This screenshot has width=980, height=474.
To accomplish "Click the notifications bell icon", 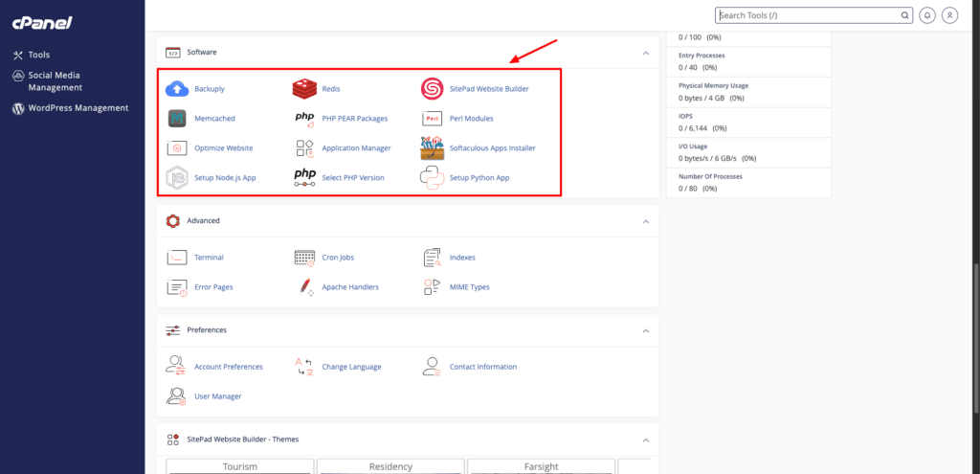I will pos(928,15).
